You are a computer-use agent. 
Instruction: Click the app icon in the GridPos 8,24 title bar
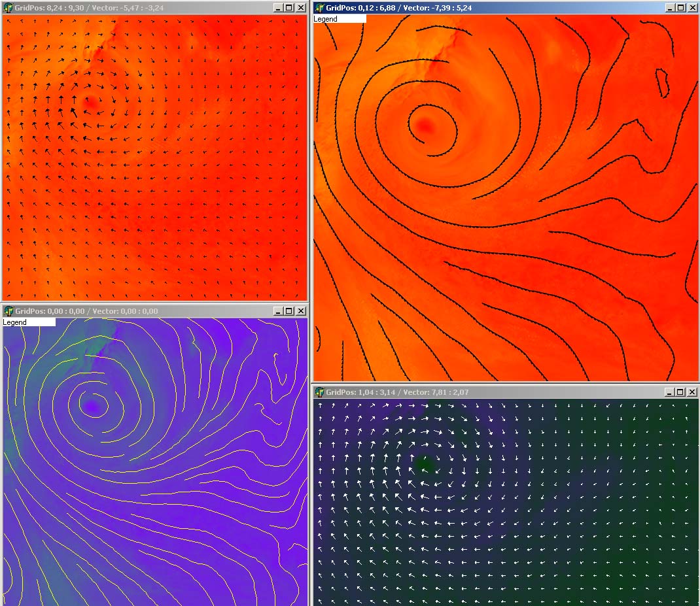pos(9,8)
